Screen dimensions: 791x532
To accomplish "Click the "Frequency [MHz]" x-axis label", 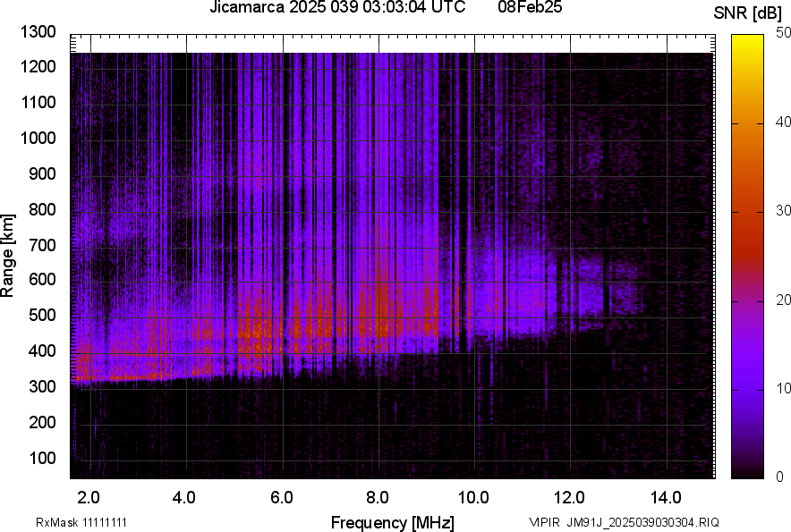I will (x=392, y=522).
